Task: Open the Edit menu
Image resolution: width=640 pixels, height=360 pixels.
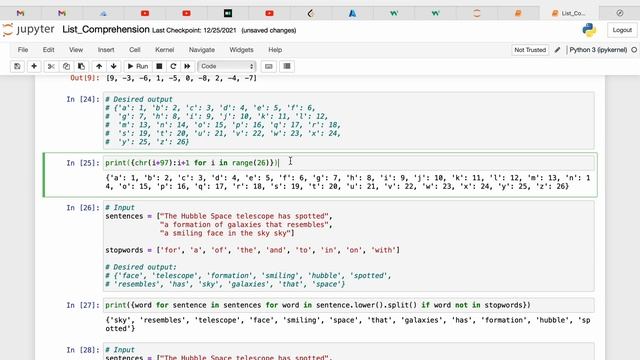Action: point(48,50)
